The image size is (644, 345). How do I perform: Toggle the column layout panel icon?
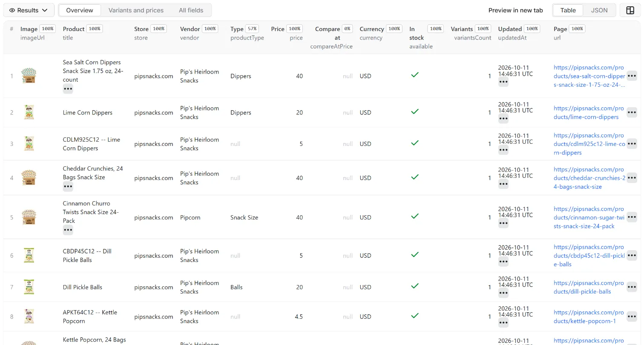630,10
